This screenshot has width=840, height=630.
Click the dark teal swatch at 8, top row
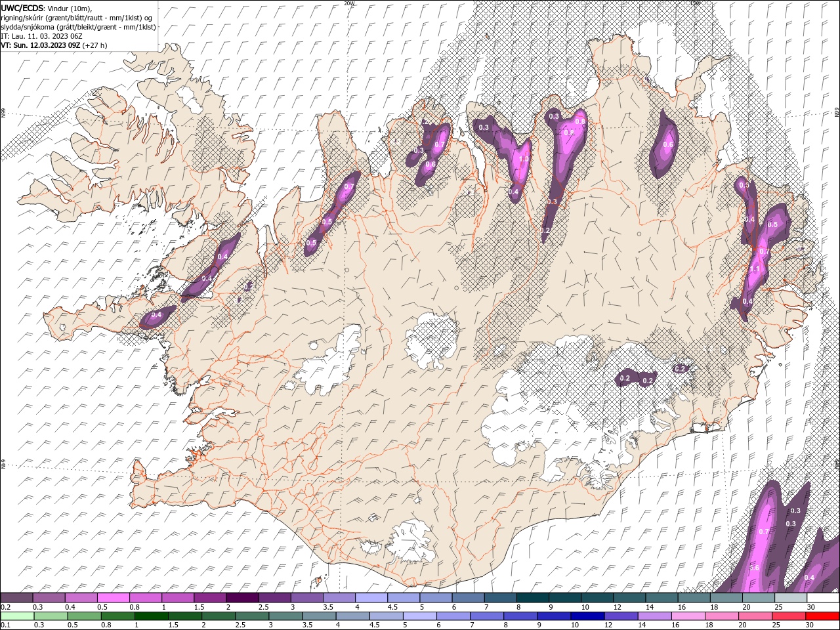[x=532, y=598]
